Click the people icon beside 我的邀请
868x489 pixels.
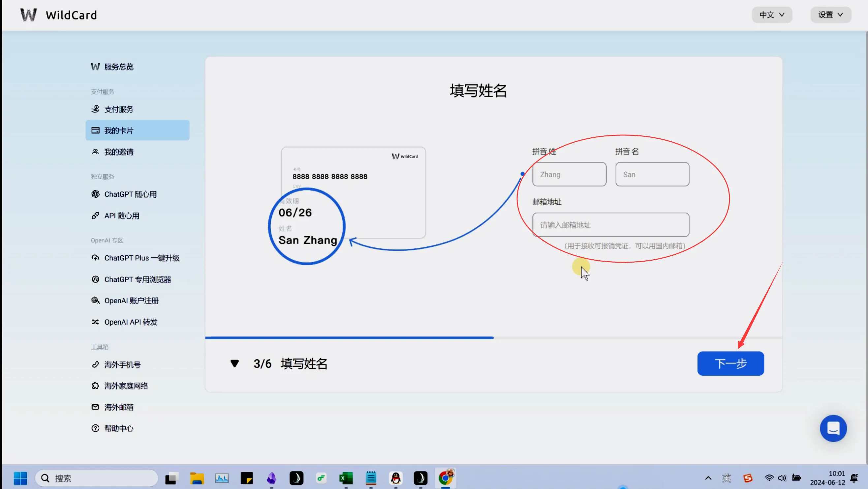(x=95, y=152)
